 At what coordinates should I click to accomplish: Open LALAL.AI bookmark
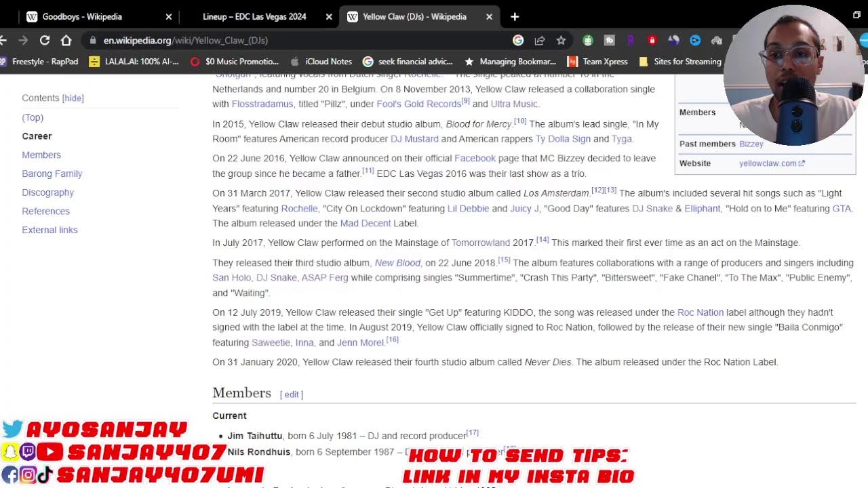click(x=134, y=62)
